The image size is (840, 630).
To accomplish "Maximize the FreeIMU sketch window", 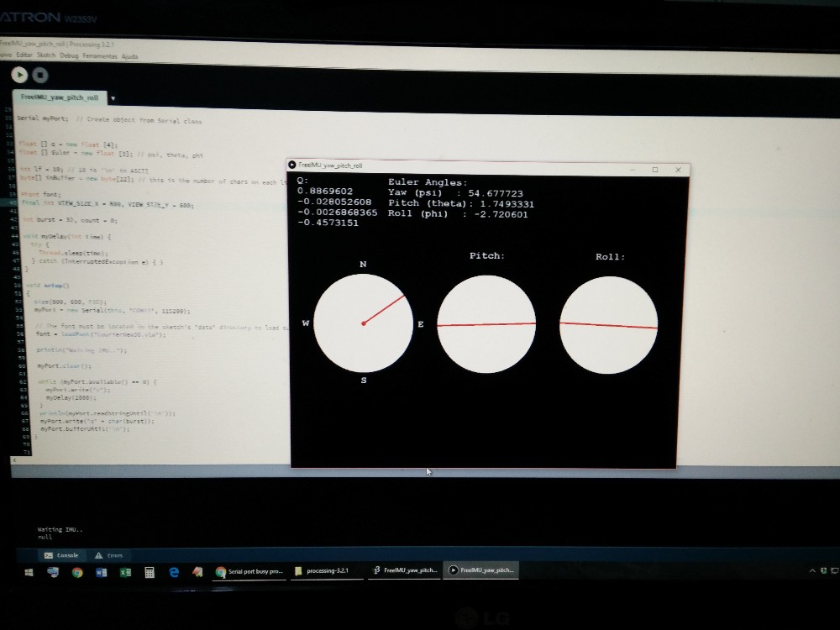I will click(654, 170).
